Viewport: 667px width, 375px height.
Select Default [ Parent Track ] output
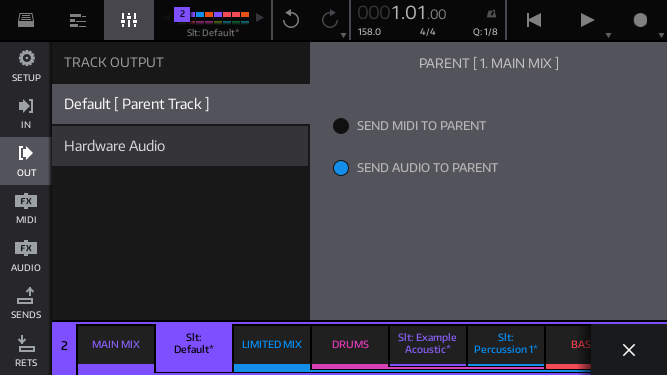[x=180, y=104]
